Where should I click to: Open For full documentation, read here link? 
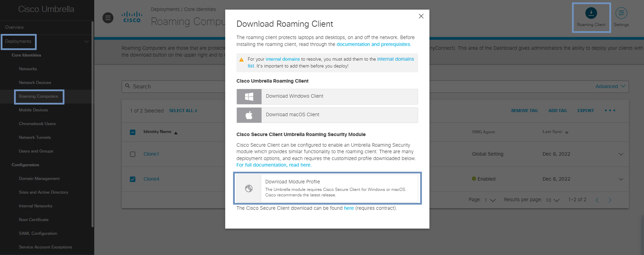[x=274, y=165]
